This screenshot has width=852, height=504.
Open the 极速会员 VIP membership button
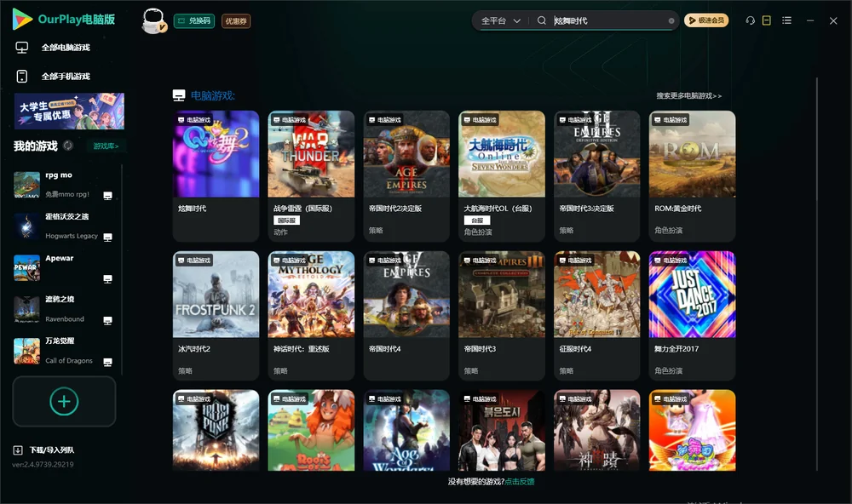click(706, 20)
